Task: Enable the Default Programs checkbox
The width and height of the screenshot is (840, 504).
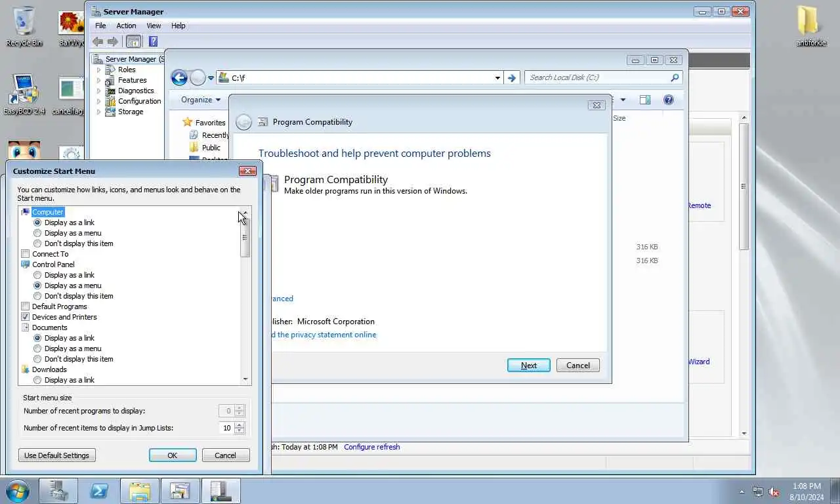Action: point(26,306)
